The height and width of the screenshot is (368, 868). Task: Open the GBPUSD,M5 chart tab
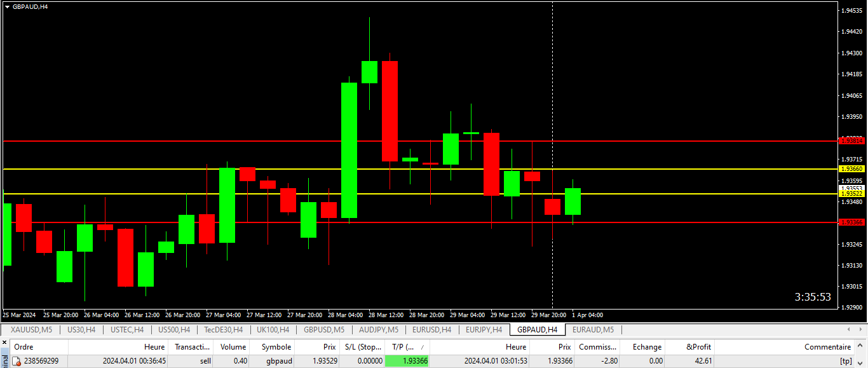click(x=324, y=330)
